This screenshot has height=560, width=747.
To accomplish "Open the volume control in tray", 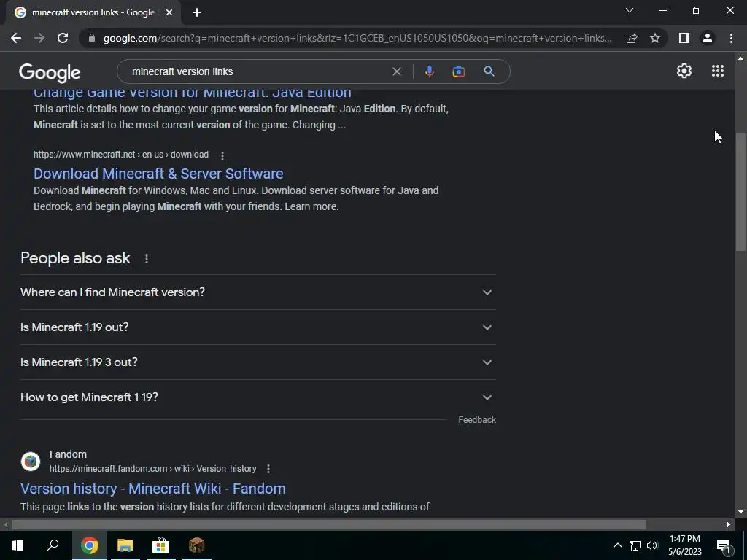I will click(x=652, y=545).
